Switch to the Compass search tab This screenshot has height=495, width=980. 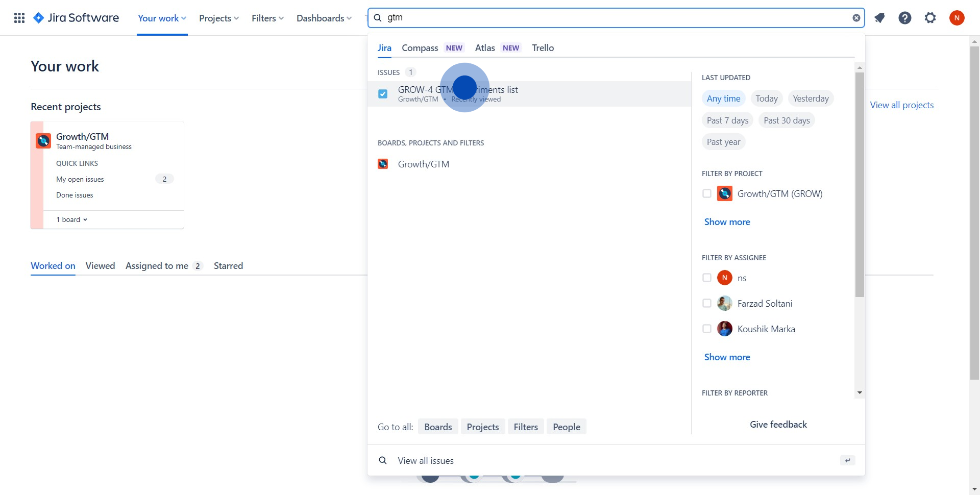click(x=420, y=47)
